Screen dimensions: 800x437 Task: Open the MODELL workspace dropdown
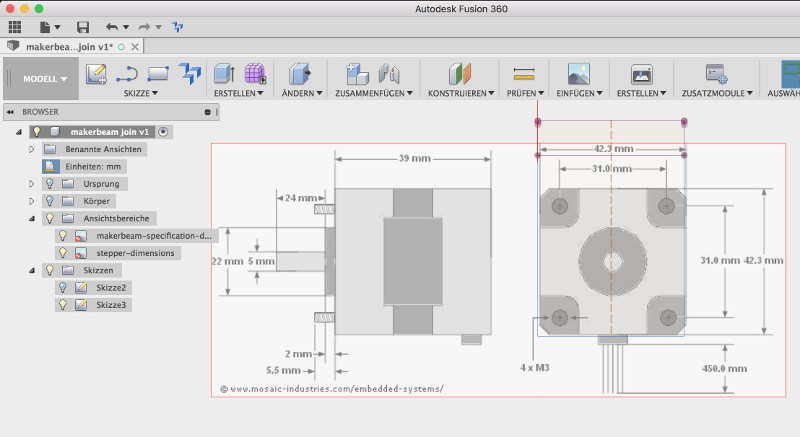(45, 78)
